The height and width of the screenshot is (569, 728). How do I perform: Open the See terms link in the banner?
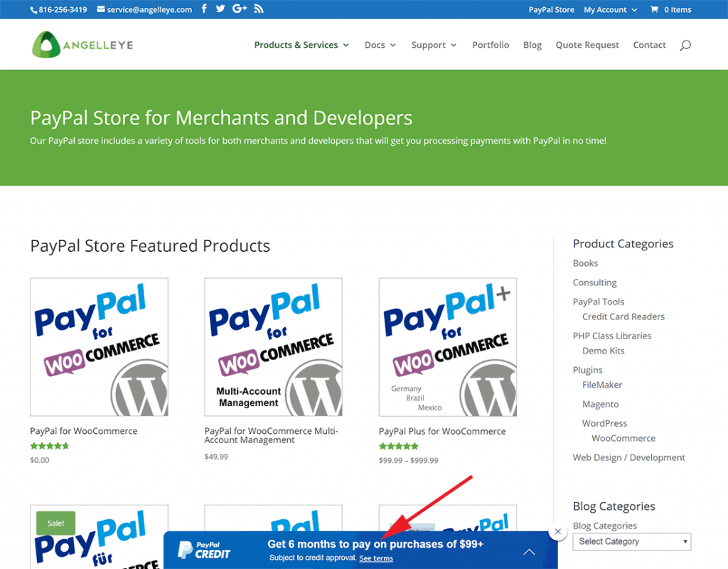coord(375,558)
